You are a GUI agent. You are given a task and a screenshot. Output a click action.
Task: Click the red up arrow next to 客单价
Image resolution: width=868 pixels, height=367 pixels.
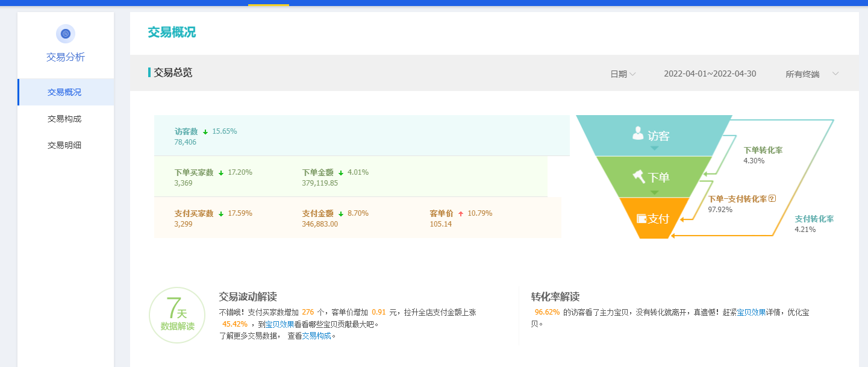tap(461, 214)
